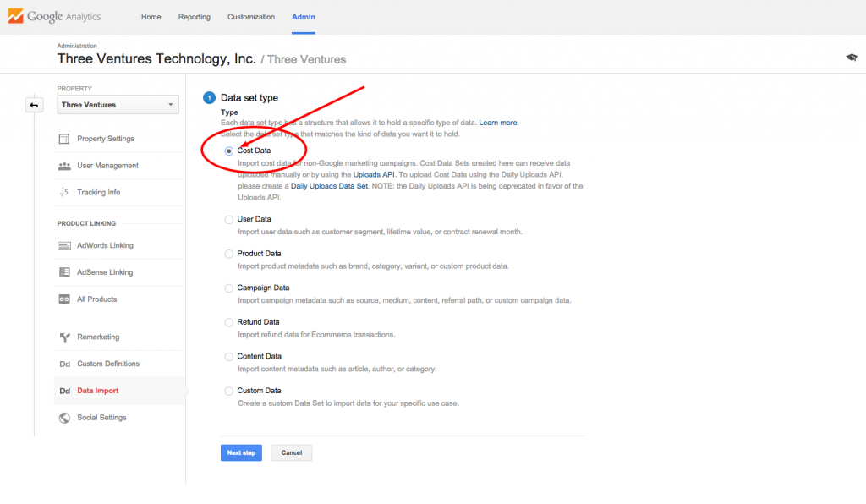Select the Cost Data radio button
The image size is (866, 504).
click(x=228, y=151)
